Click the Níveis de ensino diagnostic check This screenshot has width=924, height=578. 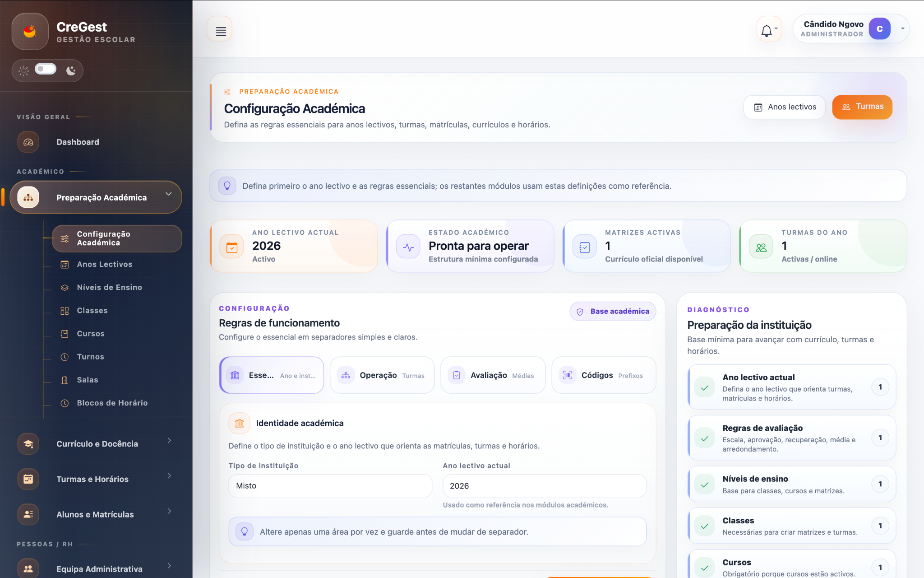705,485
